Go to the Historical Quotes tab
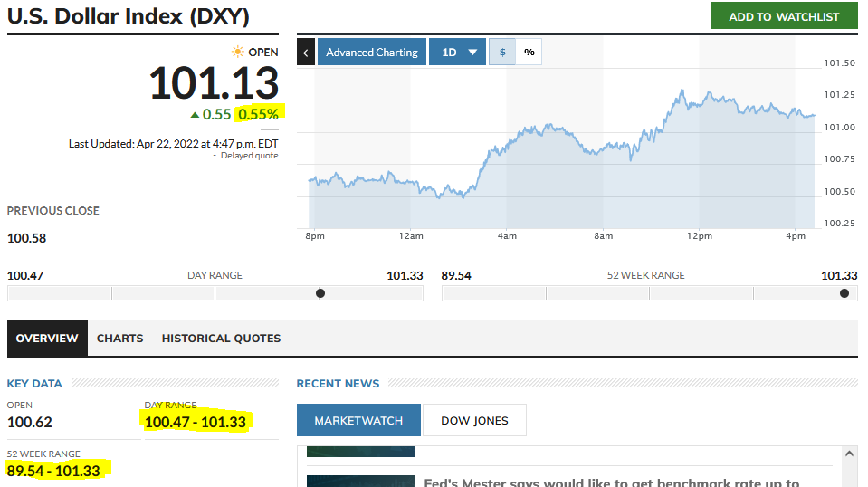This screenshot has width=868, height=487. tap(221, 339)
